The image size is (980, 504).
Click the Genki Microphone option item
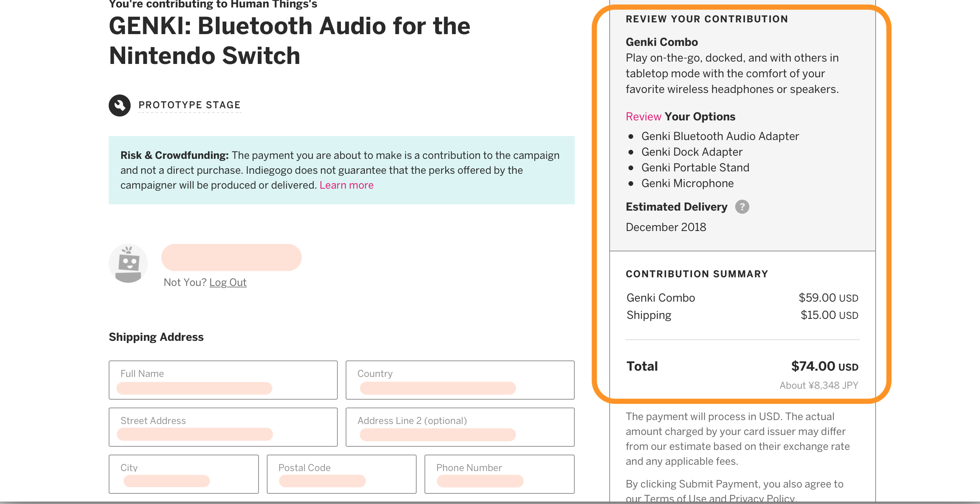(687, 183)
